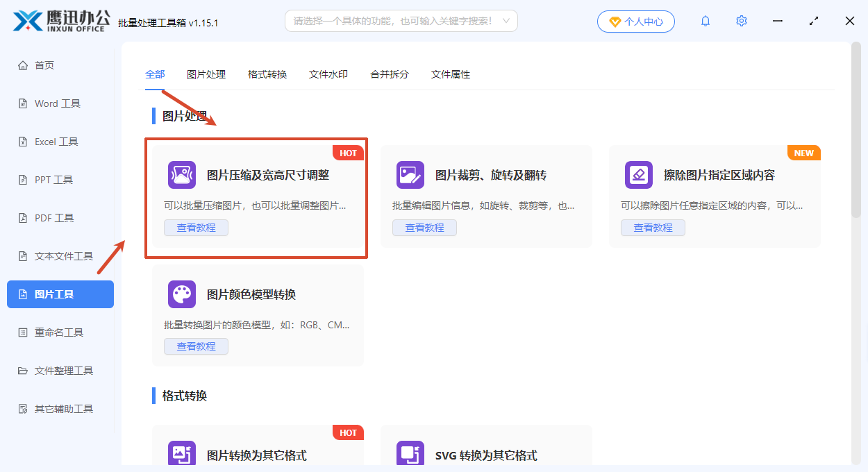
Task: Click the 批量处理工具箱 v1.15.1 title text
Action: (x=168, y=23)
